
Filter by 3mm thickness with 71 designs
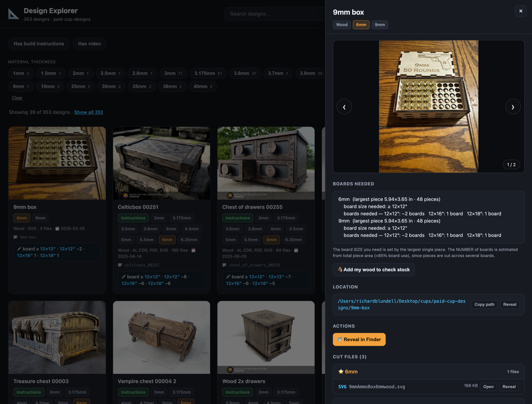[x=173, y=73]
